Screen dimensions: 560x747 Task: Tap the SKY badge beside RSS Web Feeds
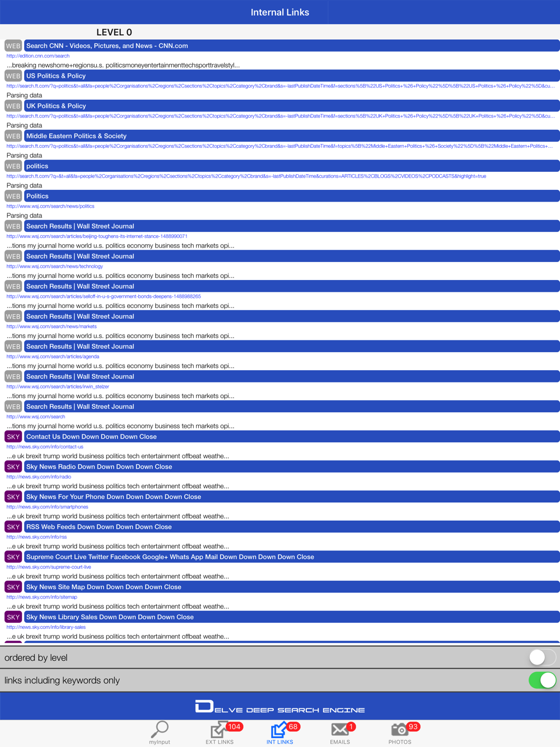tap(13, 527)
